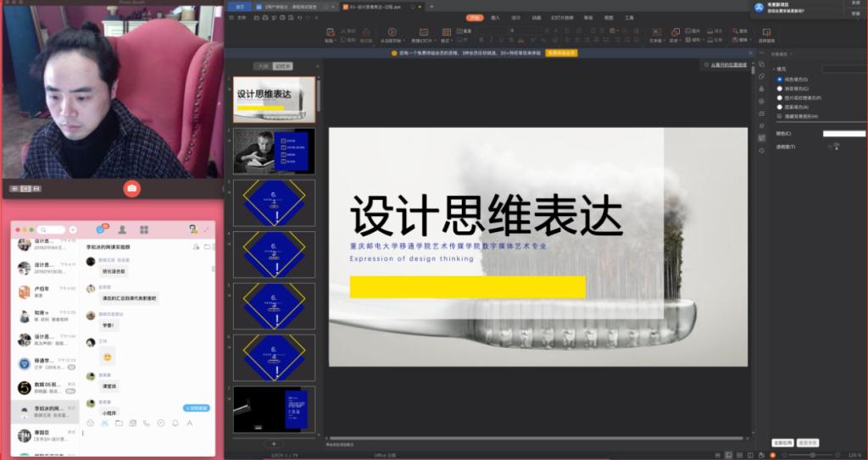
Task: Switch to the 插入 Insert ribbon tab
Action: click(495, 17)
